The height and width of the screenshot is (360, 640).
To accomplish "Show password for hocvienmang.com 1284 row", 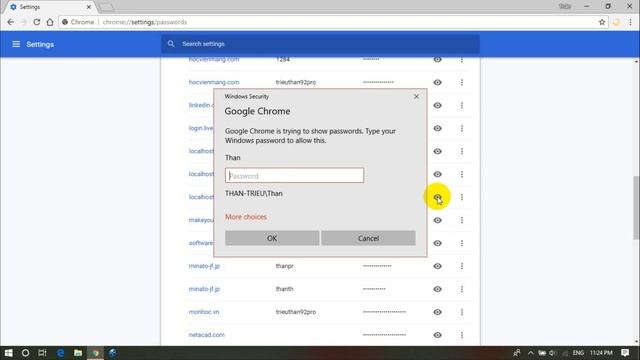I will pos(437,60).
